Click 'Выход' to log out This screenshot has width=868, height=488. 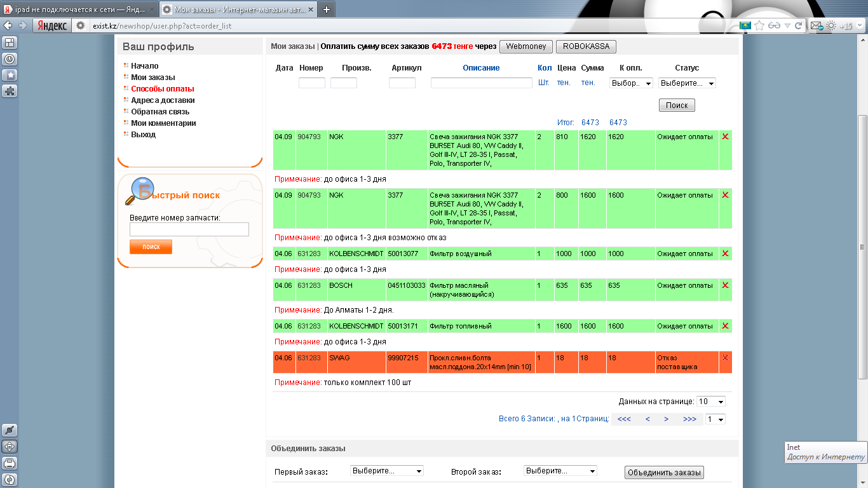[144, 135]
